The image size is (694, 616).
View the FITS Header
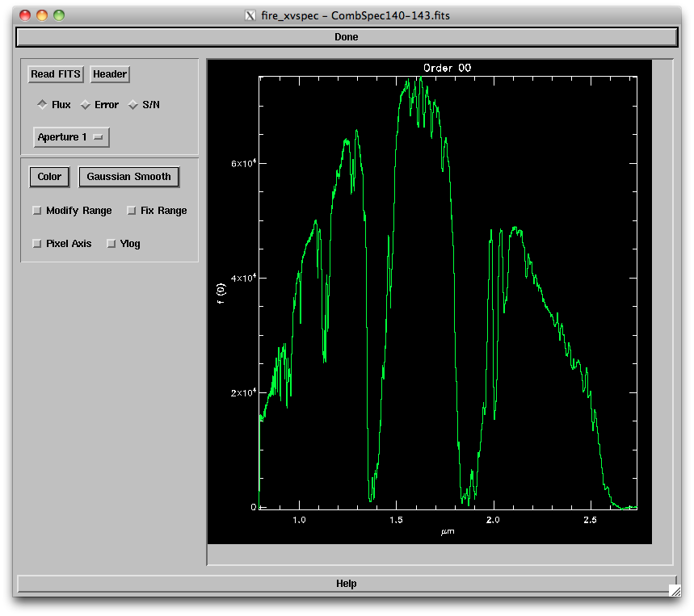pyautogui.click(x=110, y=73)
